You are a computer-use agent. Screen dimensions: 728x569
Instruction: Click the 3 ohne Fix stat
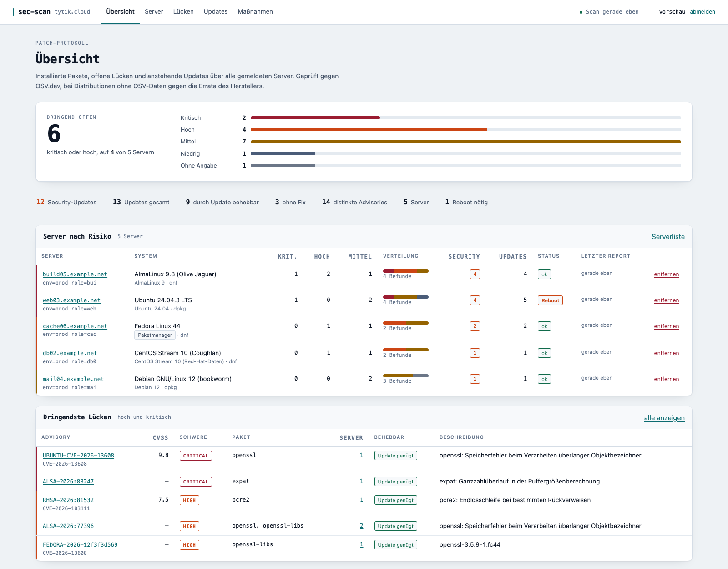tap(290, 202)
